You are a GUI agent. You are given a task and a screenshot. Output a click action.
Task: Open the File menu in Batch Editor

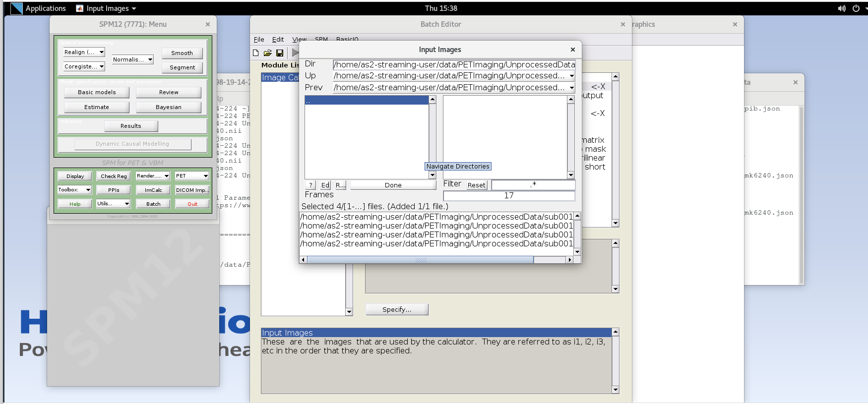point(259,40)
